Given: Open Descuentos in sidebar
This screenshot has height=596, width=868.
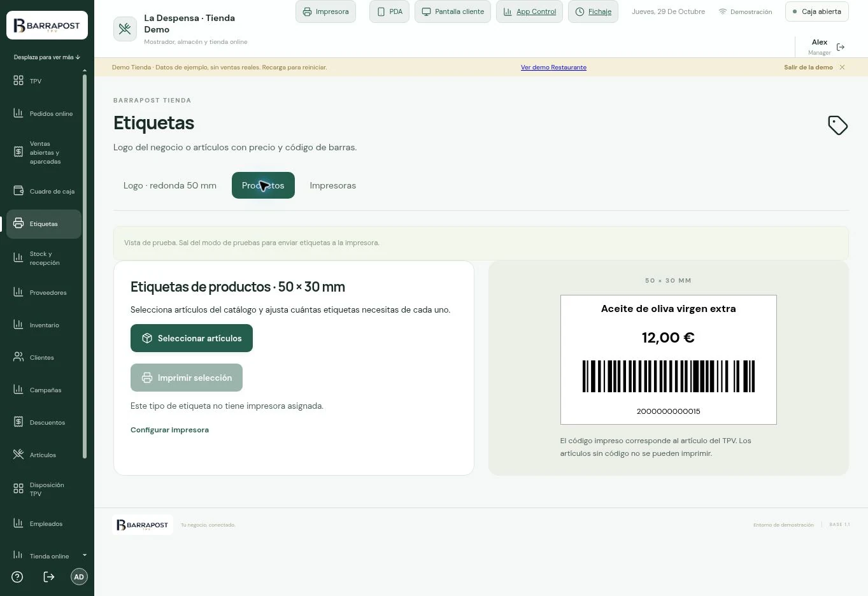Looking at the screenshot, I should click(x=43, y=422).
